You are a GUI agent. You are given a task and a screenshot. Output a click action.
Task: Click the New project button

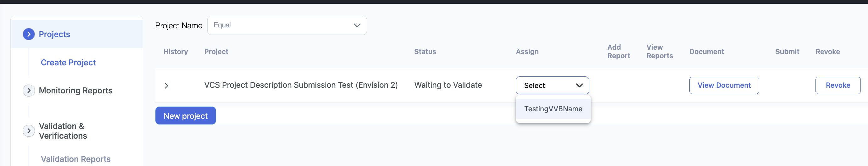185,116
